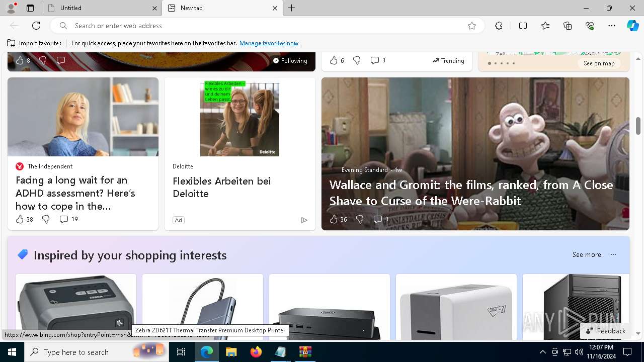Click the page vertical scrollbar thumb
644x362 pixels.
click(638, 126)
